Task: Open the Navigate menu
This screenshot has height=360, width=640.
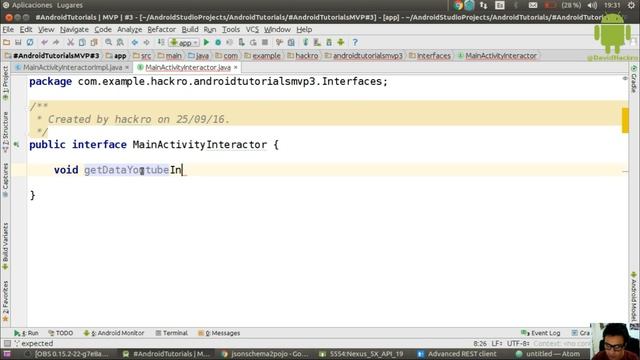Action: pyautogui.click(x=74, y=29)
